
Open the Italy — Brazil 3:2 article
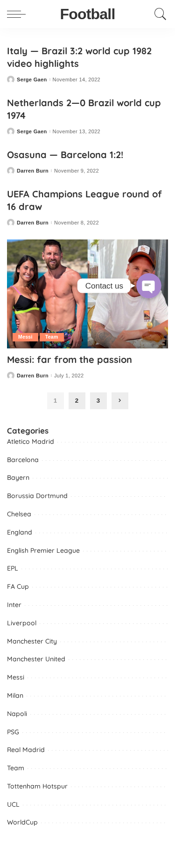(79, 58)
